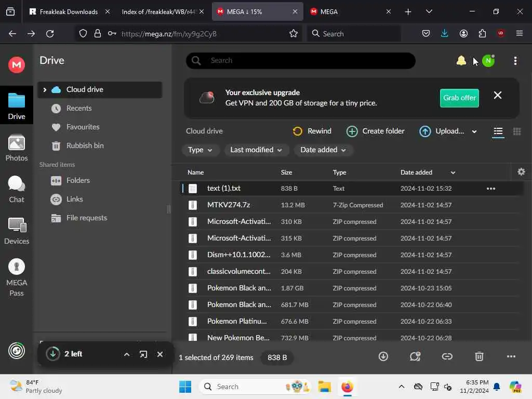
Task: Click the Firefox search box
Action: click(354, 33)
